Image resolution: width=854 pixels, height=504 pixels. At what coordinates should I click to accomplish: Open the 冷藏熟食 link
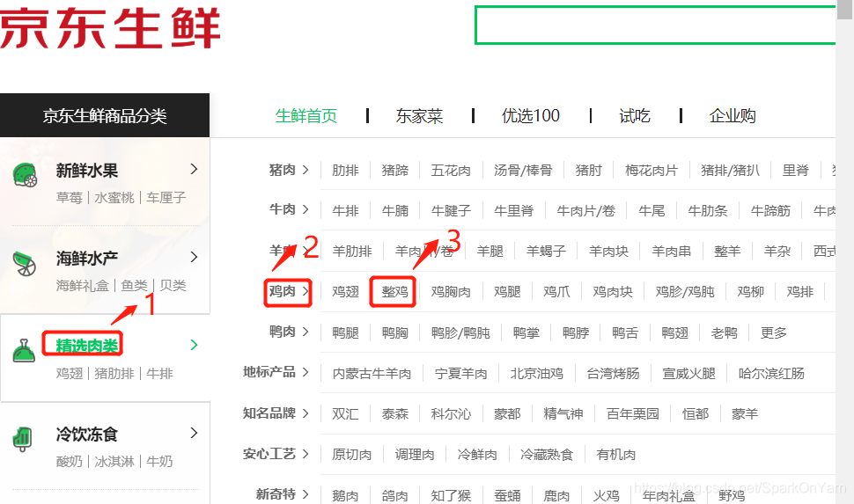[x=546, y=455]
